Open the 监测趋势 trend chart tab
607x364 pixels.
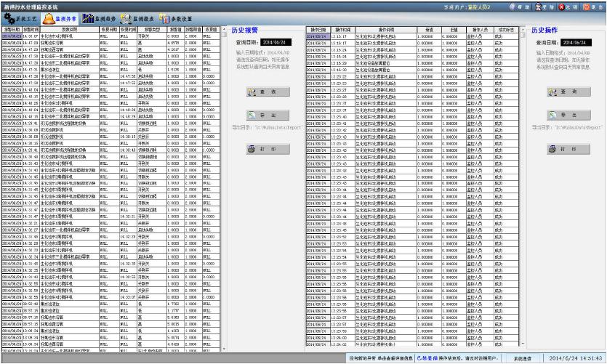(x=99, y=17)
